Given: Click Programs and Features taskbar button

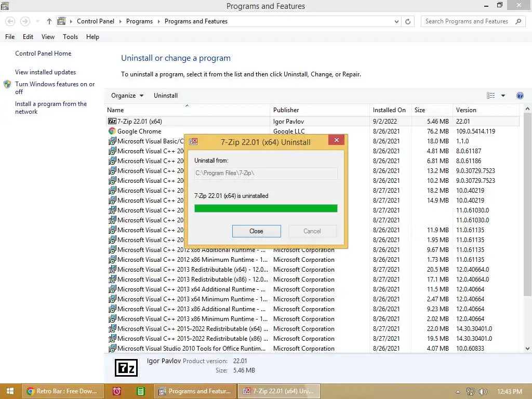Looking at the screenshot, I should (x=195, y=391).
